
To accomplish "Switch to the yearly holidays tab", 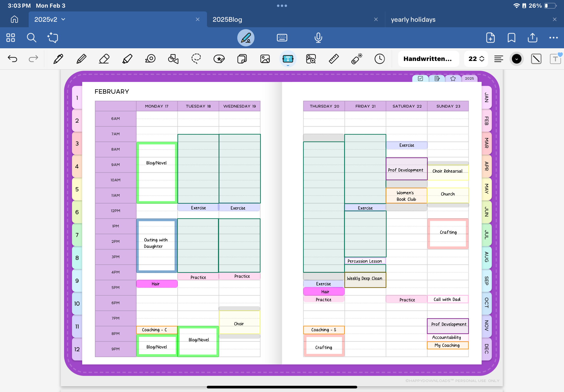I will [413, 19].
